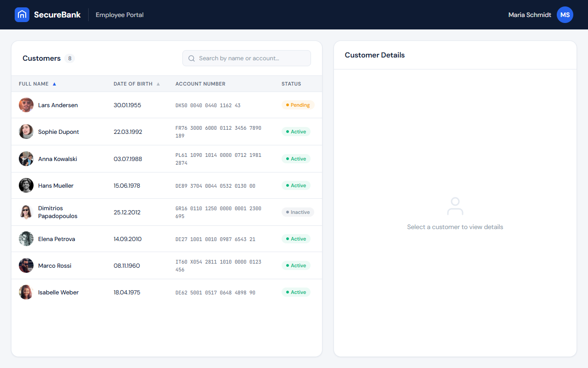Click Sophie Dupont's avatar image
This screenshot has width=588, height=368.
click(x=26, y=131)
